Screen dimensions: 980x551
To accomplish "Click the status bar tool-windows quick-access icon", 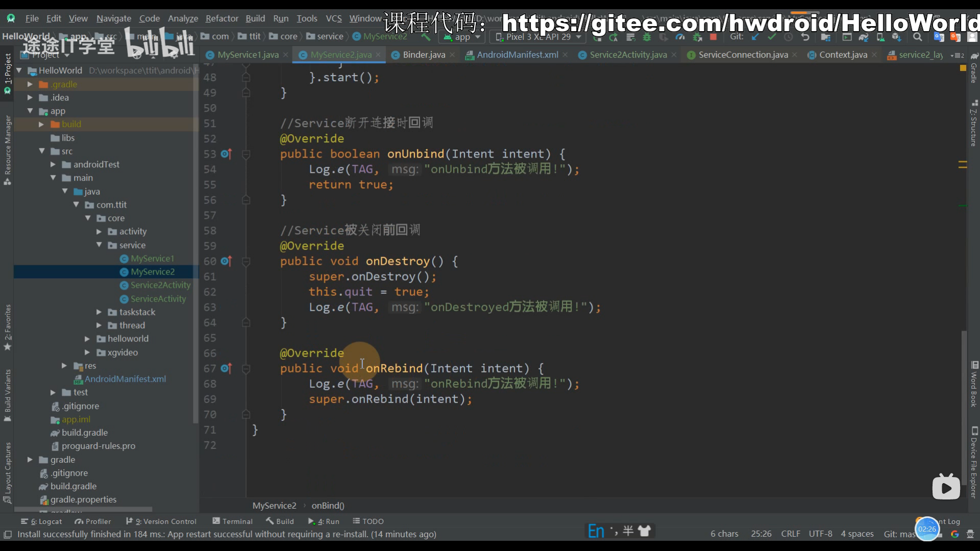I will tap(8, 534).
